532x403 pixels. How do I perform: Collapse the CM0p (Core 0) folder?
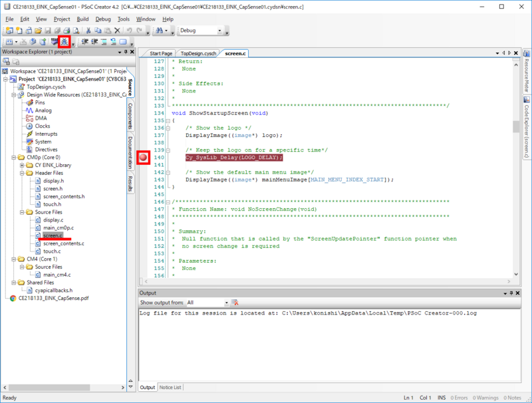click(13, 158)
